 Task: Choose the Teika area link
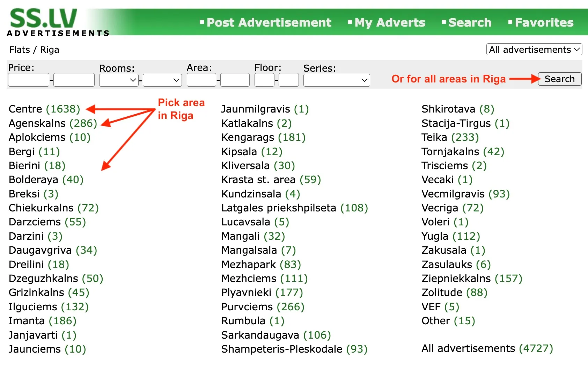434,137
